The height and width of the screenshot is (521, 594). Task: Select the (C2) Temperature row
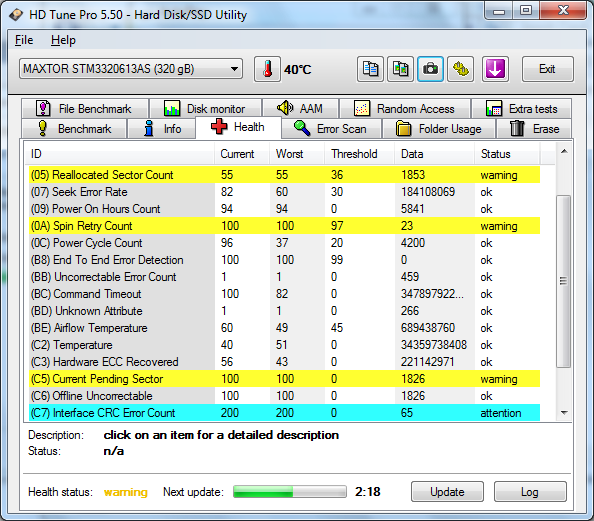coord(284,345)
